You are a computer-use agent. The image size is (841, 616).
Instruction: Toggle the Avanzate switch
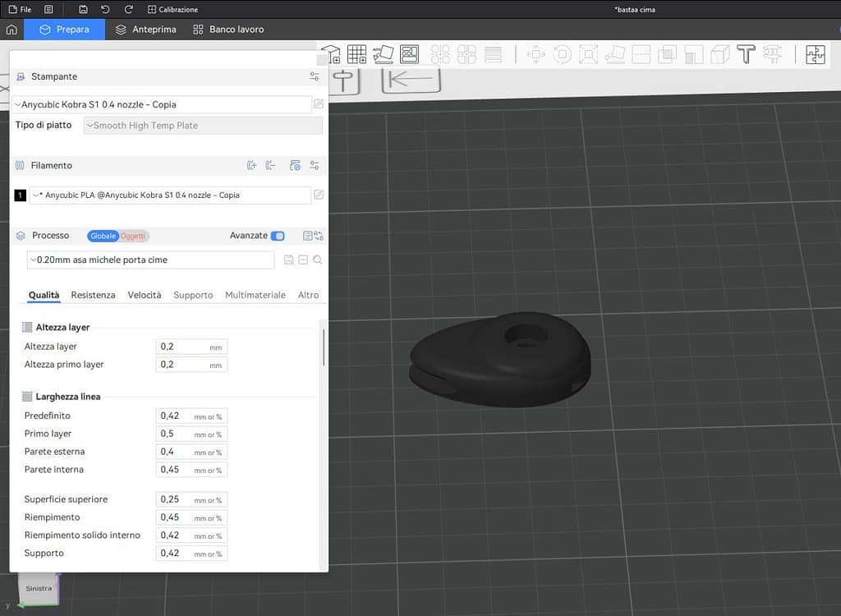(278, 236)
